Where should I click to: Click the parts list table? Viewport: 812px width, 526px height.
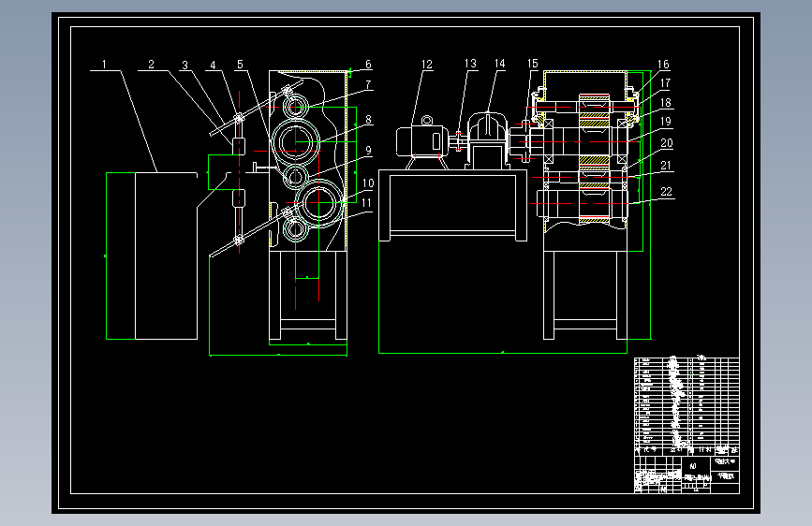pos(687,406)
